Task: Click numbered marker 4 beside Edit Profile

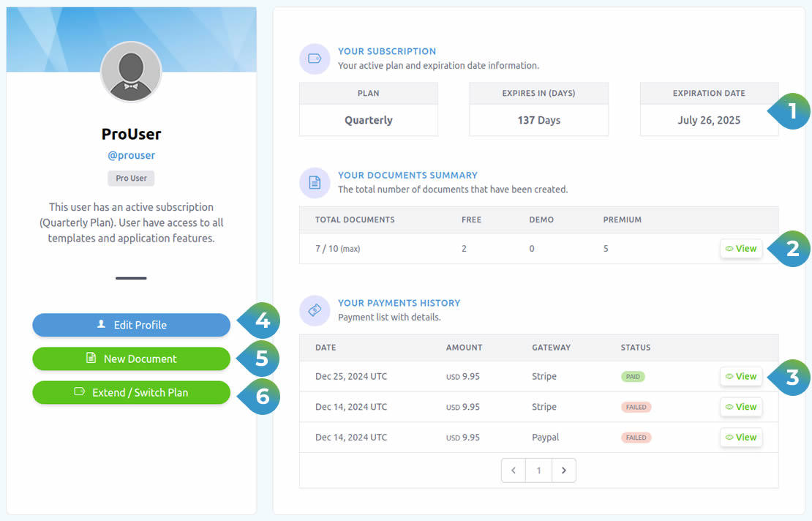Action: (261, 321)
